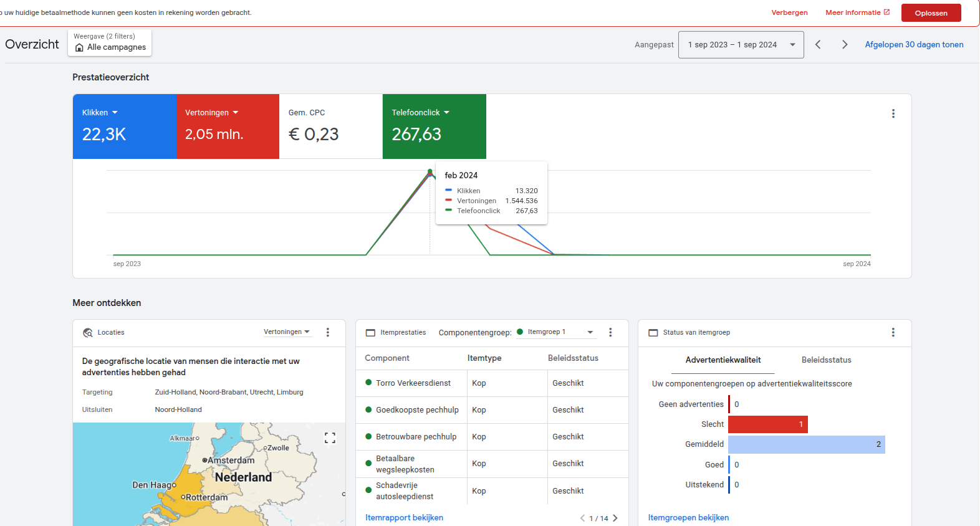
Task: Open the performance overview three-dot menu
Action: point(893,113)
